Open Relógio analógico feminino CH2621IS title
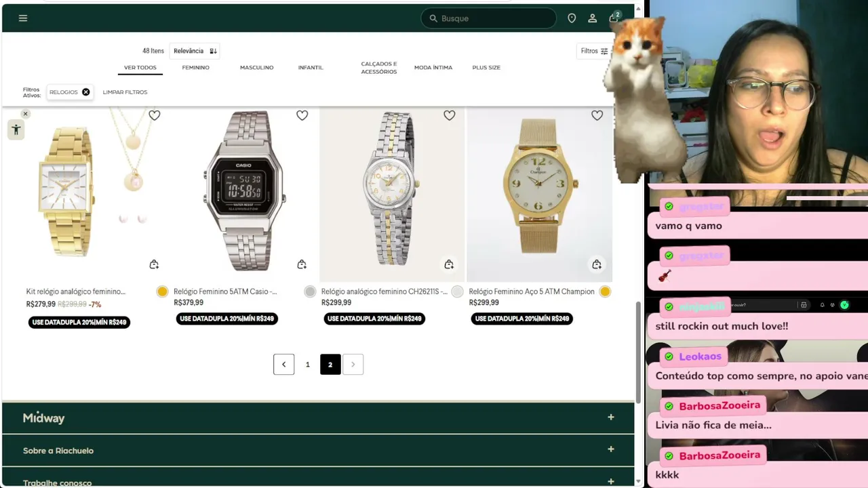Image resolution: width=868 pixels, height=488 pixels. (x=384, y=291)
